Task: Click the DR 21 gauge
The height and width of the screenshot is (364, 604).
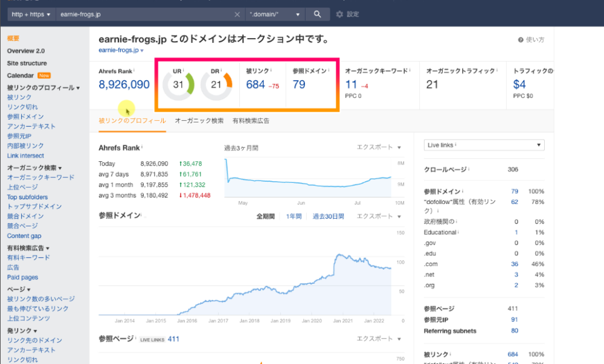Action: (x=216, y=85)
